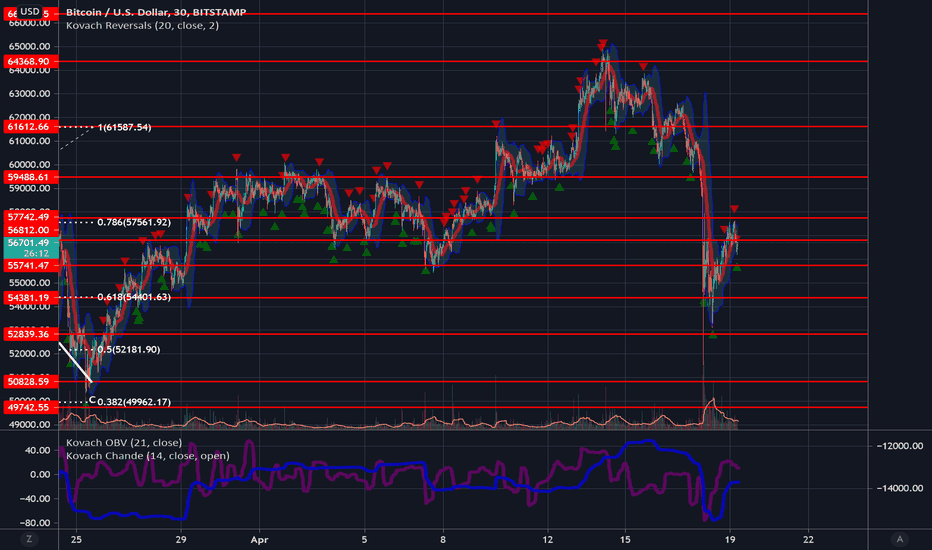The height and width of the screenshot is (550, 932).
Task: Click the 57742.49 price level label
Action: (31, 217)
